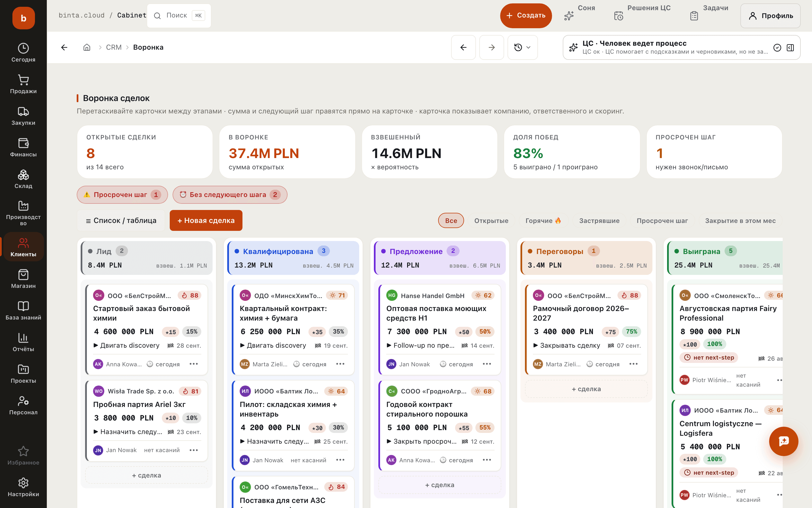
Task: Click + Новая сделка button
Action: [x=206, y=220]
